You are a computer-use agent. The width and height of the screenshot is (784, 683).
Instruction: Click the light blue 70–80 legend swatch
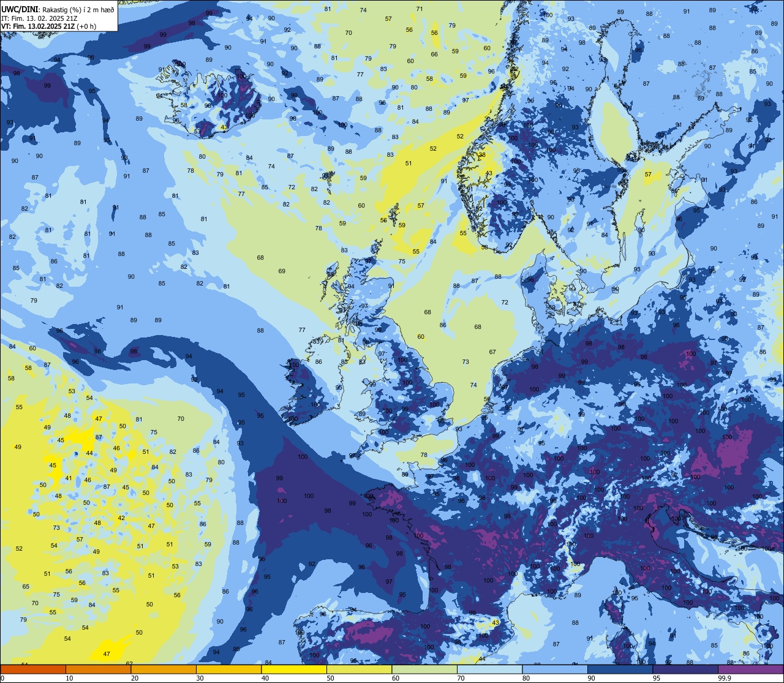click(489, 669)
